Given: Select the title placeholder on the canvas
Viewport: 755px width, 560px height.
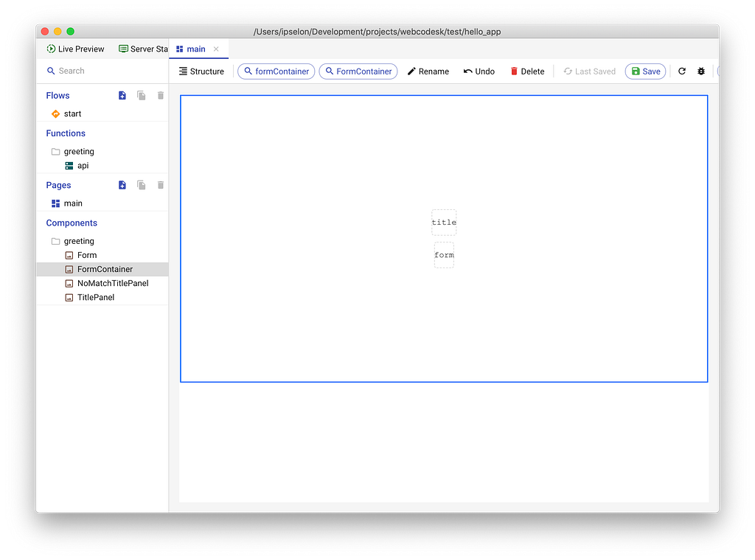Looking at the screenshot, I should (x=444, y=223).
